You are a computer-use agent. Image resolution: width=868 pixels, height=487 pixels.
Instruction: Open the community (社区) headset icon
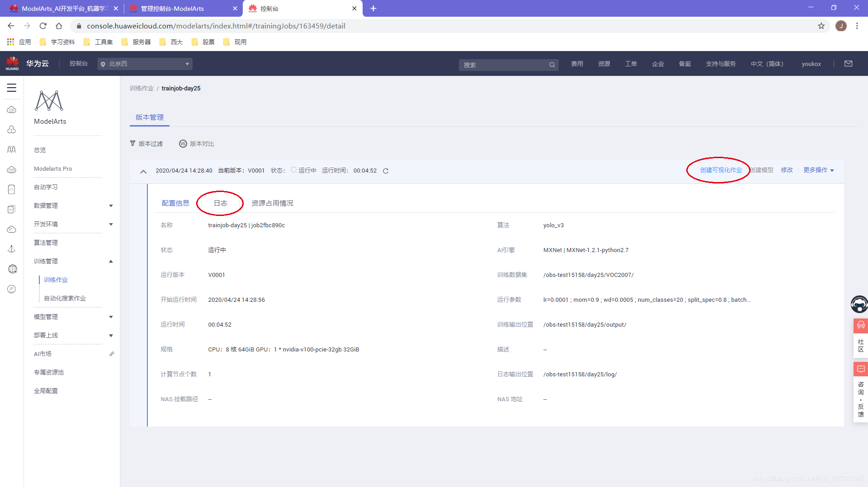tap(860, 325)
